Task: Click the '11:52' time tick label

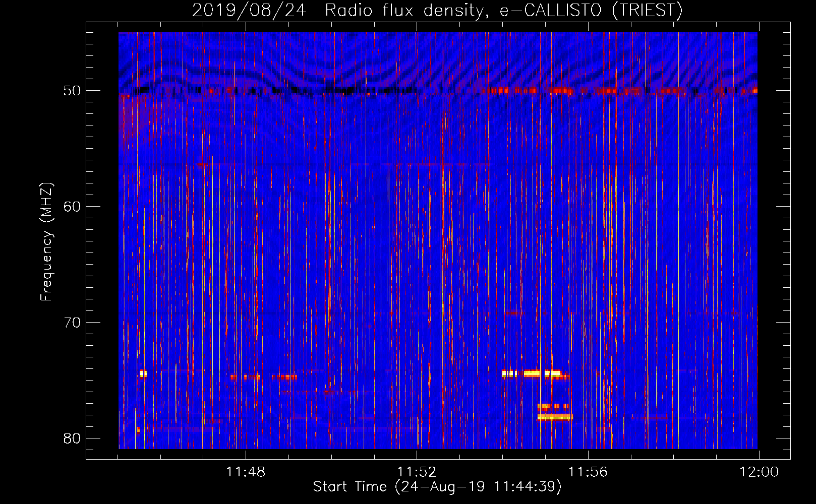Action: coord(417,472)
